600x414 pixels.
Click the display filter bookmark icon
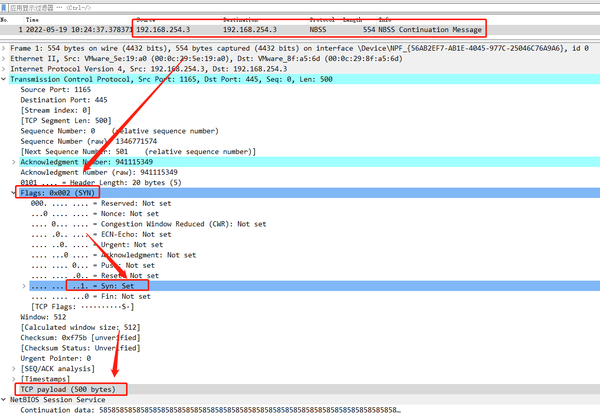pyautogui.click(x=4, y=8)
